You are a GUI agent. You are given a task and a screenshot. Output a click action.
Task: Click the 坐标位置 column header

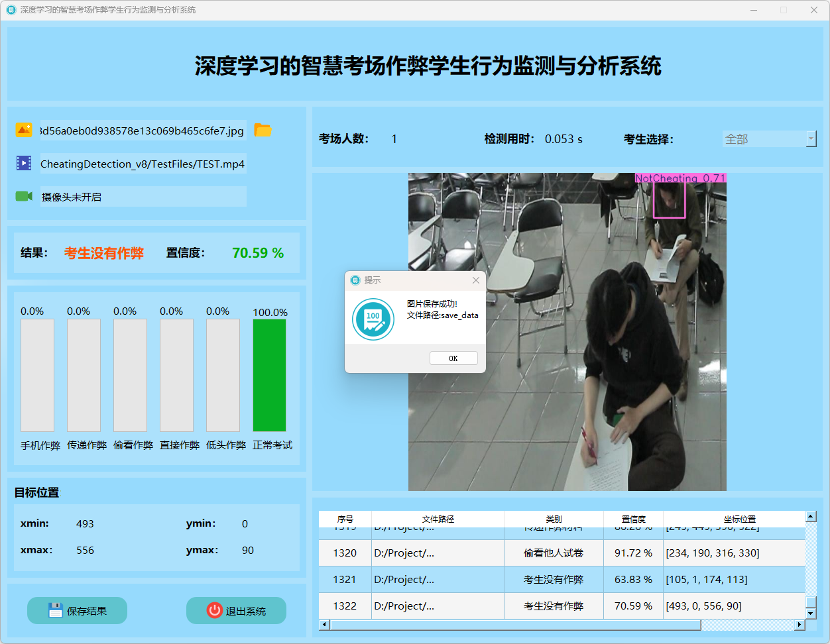tap(739, 519)
